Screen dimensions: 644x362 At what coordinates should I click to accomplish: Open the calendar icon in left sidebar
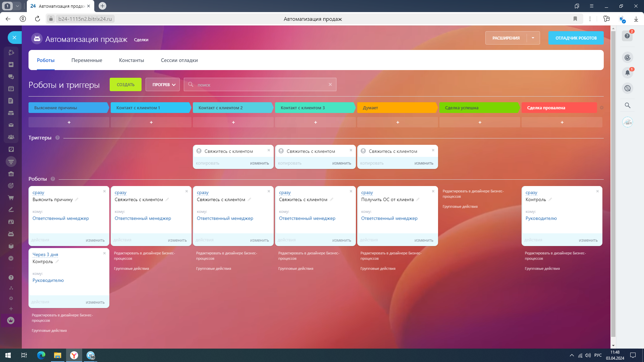pos(11,89)
